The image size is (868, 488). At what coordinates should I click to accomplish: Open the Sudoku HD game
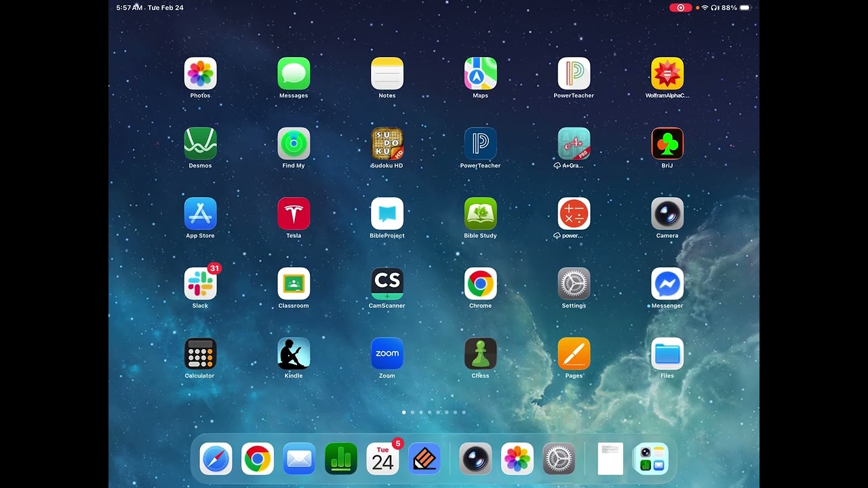(x=387, y=144)
